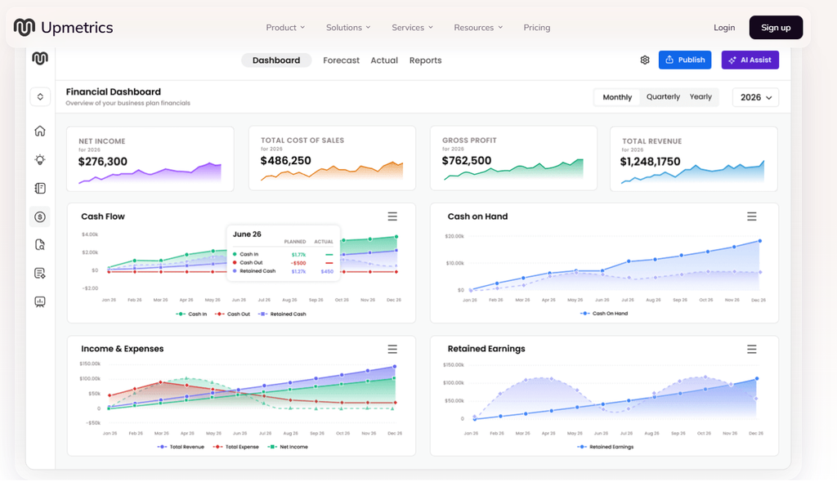Open the lightbulb ideas icon in sidebar

40,159
